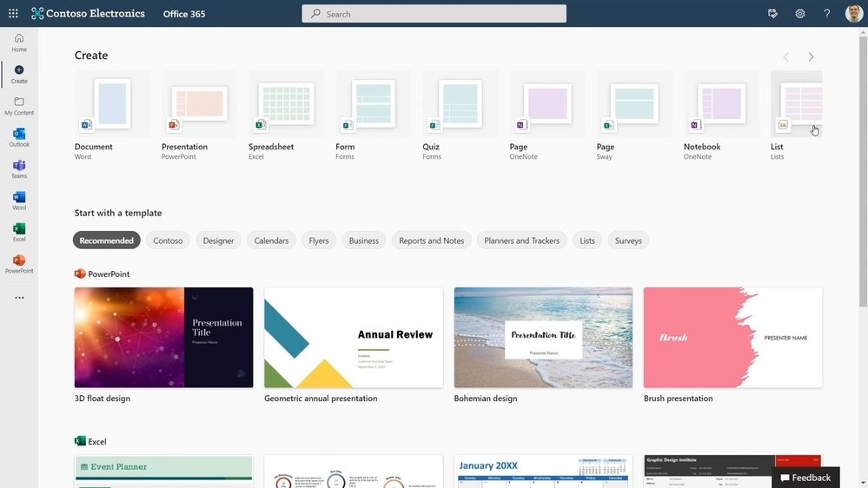This screenshot has width=868, height=488.
Task: Launch Teams from the sidebar
Action: pos(19,168)
